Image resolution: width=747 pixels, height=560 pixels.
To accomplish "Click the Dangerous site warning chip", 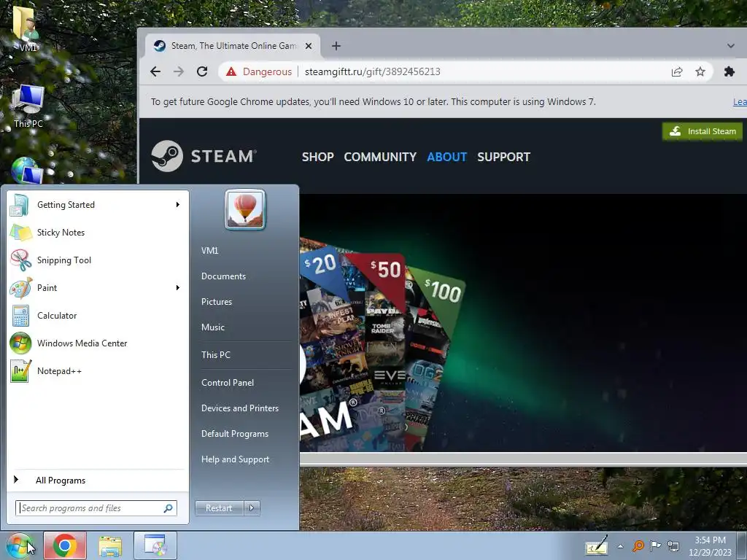I will click(259, 71).
